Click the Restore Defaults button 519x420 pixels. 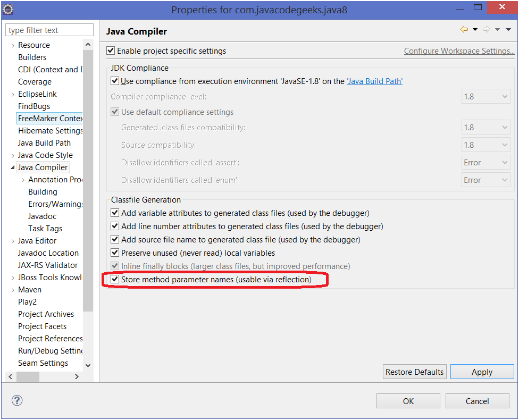pos(414,372)
